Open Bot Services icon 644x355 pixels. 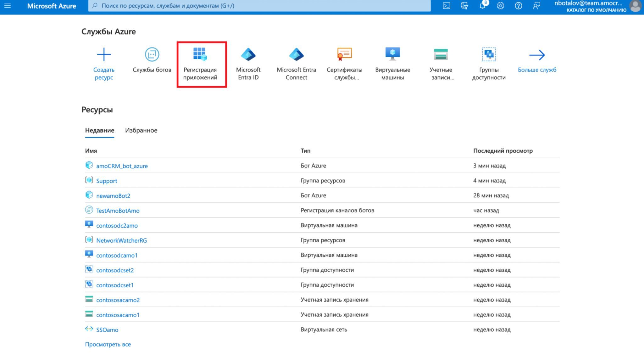coord(152,54)
